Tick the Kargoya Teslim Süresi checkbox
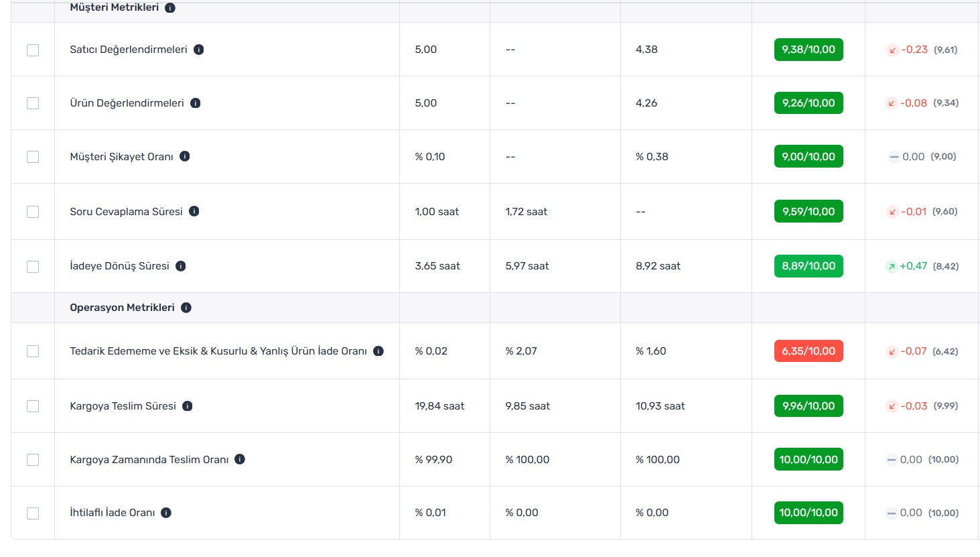Screen dimensions: 980x557 coord(33,406)
